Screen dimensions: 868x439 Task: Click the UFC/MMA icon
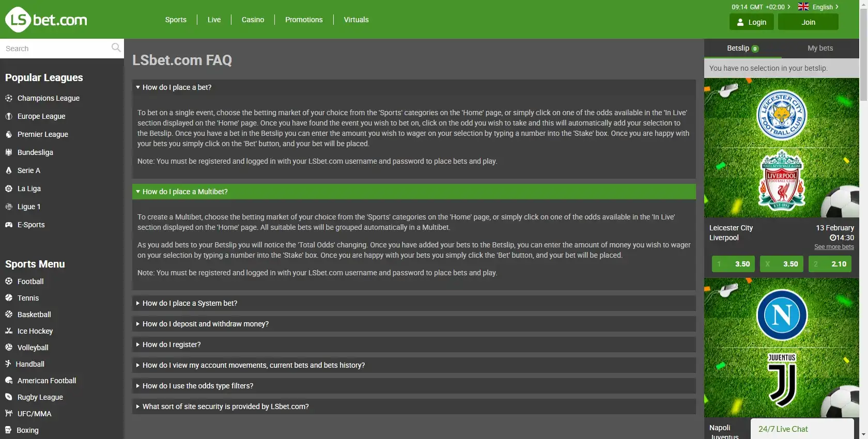tap(9, 414)
